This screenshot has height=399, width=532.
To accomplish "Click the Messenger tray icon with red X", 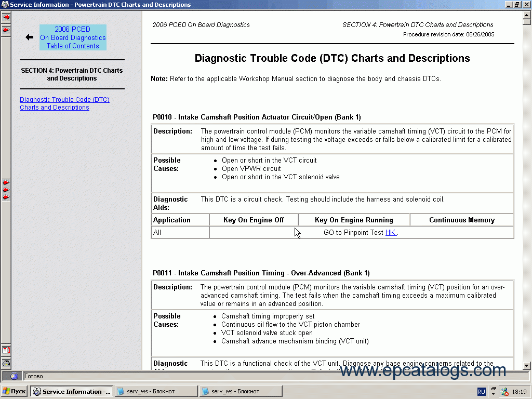I will coord(505,392).
